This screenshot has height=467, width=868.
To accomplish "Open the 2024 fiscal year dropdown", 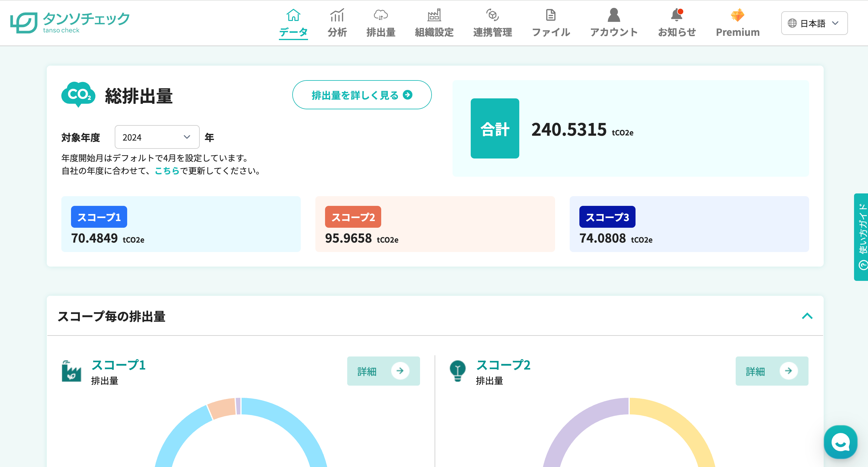I will point(157,137).
